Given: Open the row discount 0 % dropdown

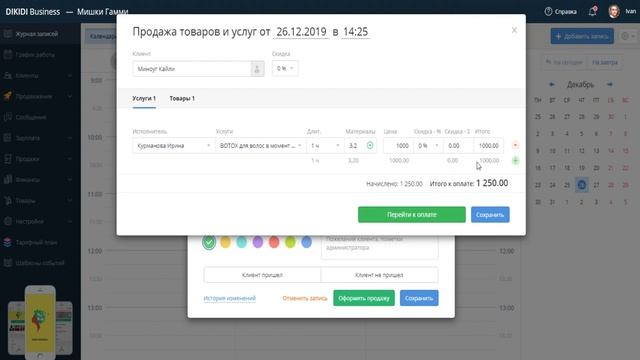Looking at the screenshot, I should point(428,146).
